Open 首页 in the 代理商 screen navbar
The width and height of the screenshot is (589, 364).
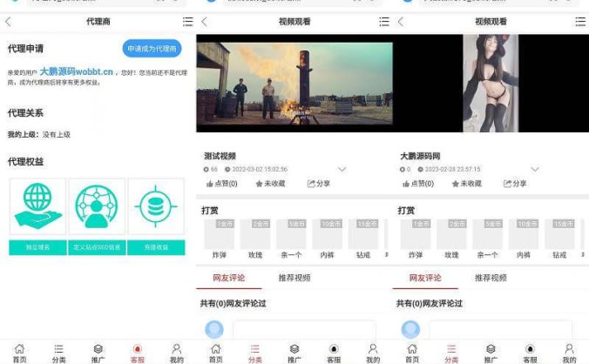point(19,354)
